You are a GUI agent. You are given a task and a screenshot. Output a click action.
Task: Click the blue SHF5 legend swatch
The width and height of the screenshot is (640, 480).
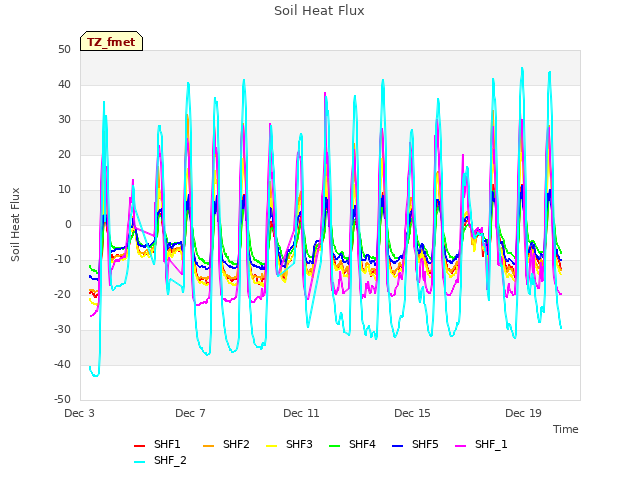[397, 446]
